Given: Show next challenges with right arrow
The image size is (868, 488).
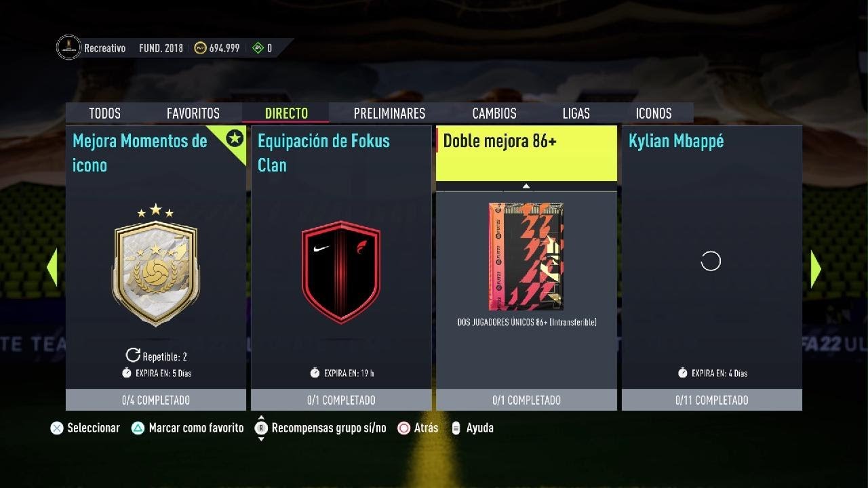Looking at the screenshot, I should tap(816, 268).
